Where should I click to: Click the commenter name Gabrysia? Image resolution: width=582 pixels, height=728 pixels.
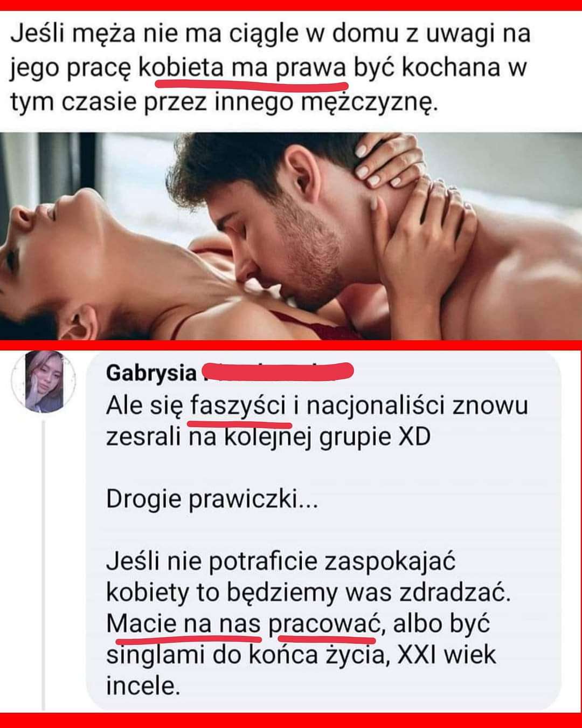click(x=151, y=373)
